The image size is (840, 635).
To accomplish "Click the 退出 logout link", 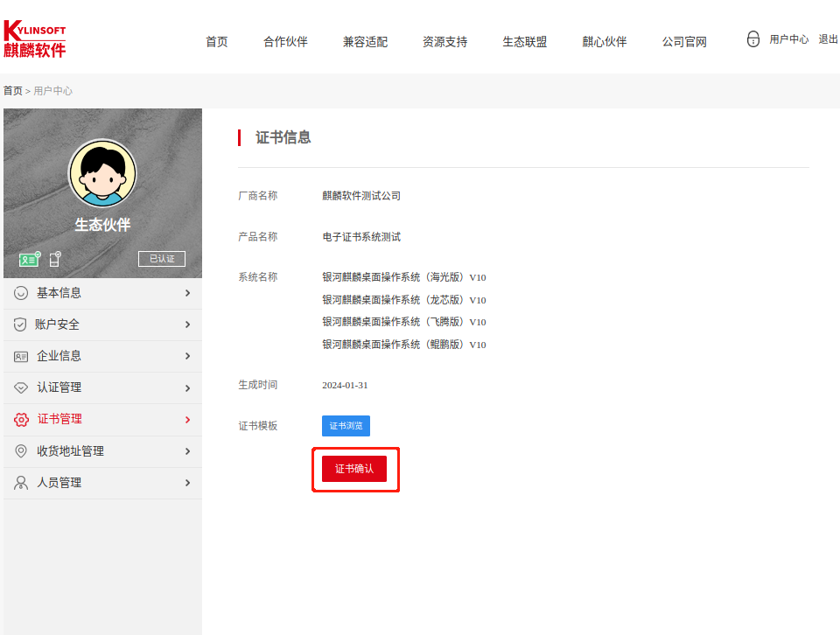I will coord(828,39).
